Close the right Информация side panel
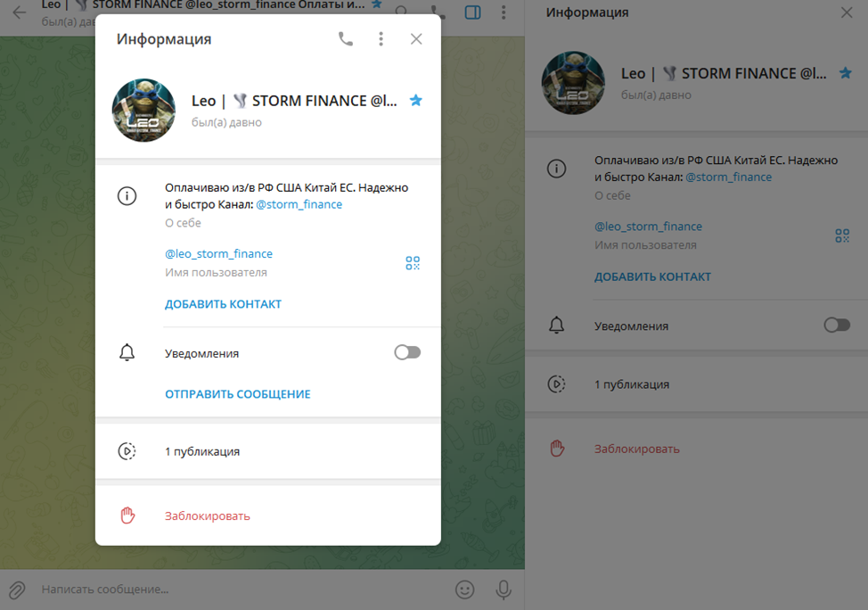This screenshot has width=868, height=610. coord(847,12)
